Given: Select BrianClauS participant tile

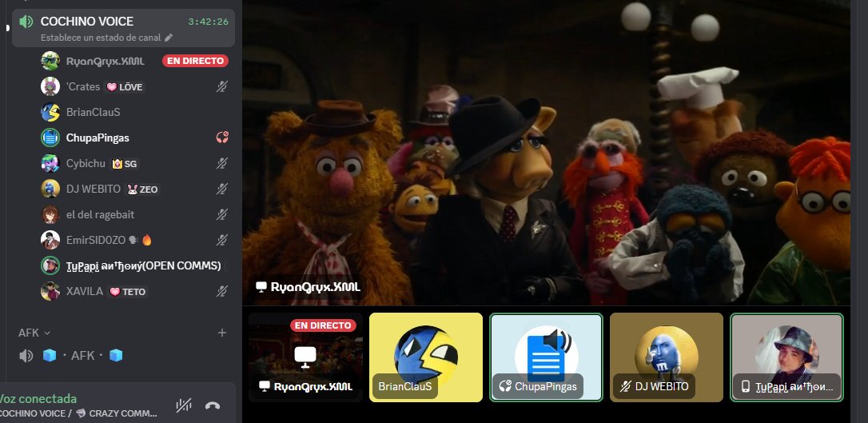Looking at the screenshot, I should 426,357.
